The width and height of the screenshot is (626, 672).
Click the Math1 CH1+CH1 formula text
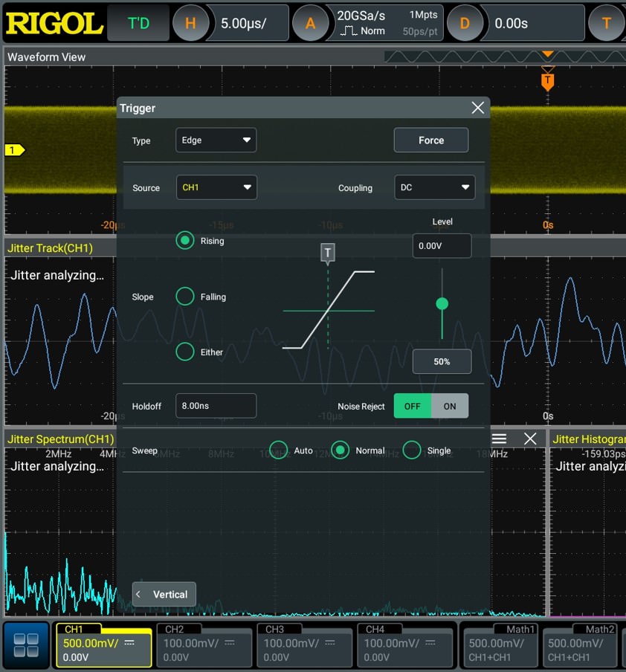pyautogui.click(x=490, y=657)
